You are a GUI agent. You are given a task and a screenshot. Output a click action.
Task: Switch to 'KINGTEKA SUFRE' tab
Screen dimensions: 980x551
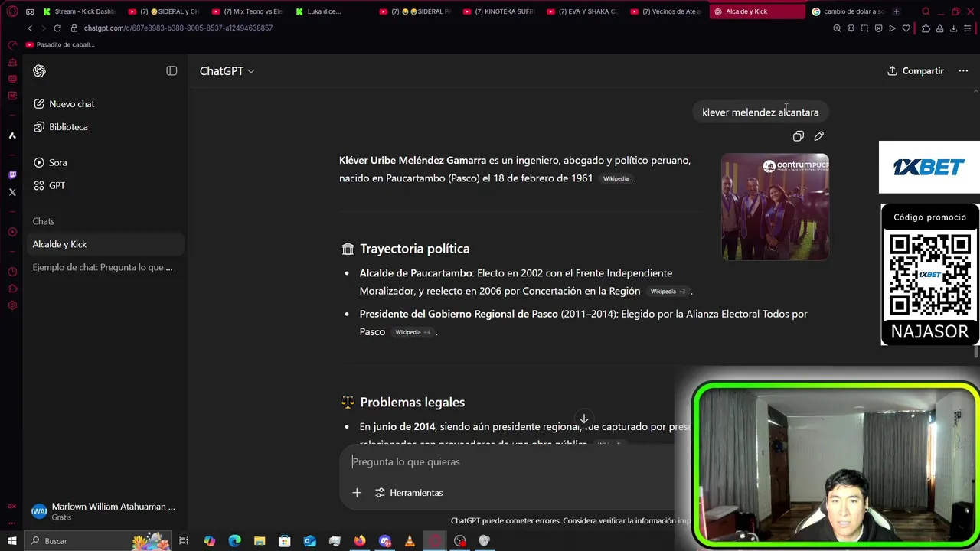(x=498, y=11)
